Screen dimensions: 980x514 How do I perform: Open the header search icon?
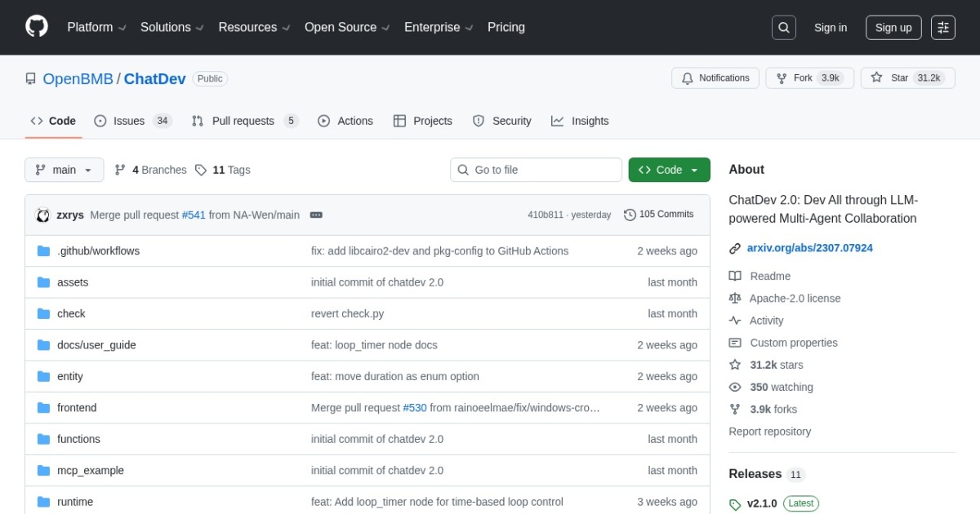(783, 27)
